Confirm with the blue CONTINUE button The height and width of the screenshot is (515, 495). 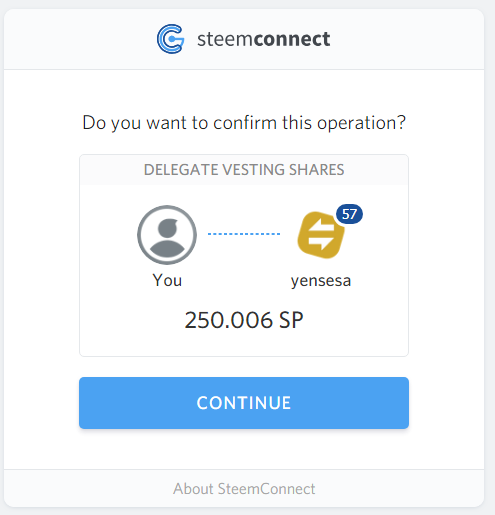click(244, 403)
